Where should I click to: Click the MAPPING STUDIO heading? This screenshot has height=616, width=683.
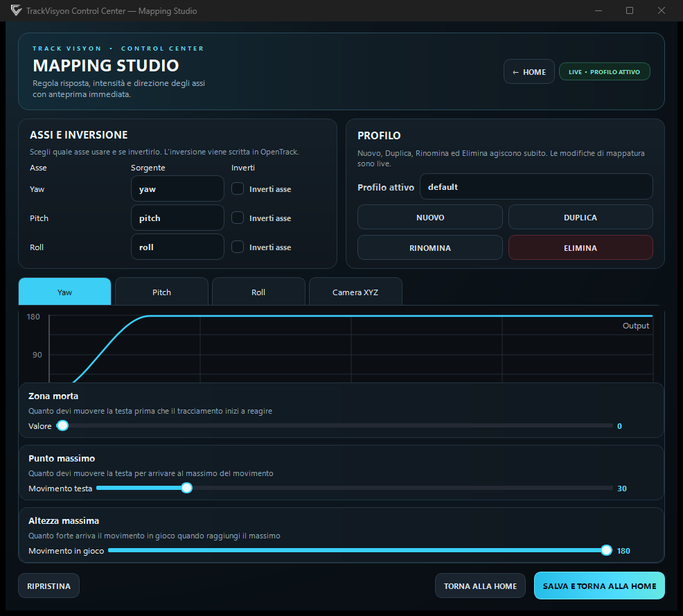pyautogui.click(x=106, y=65)
